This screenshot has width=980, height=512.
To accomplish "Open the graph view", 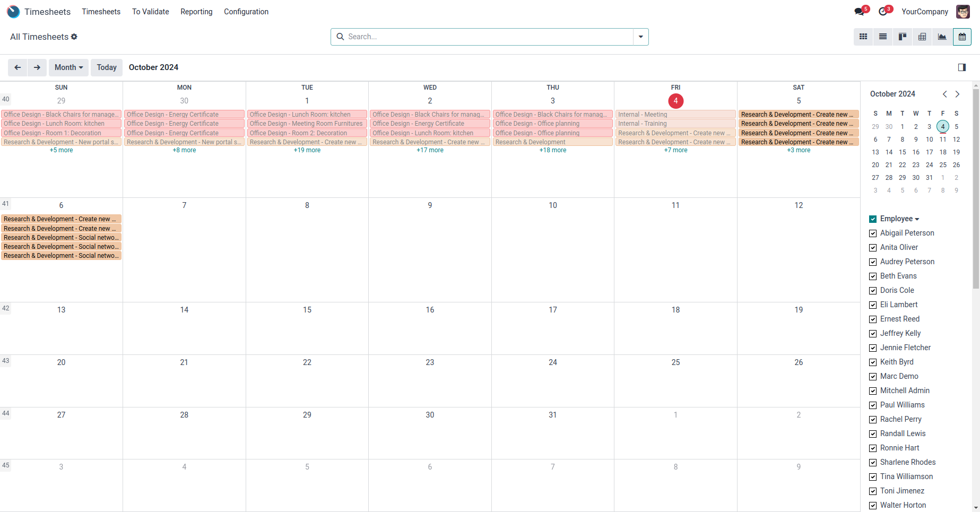I will click(x=942, y=37).
